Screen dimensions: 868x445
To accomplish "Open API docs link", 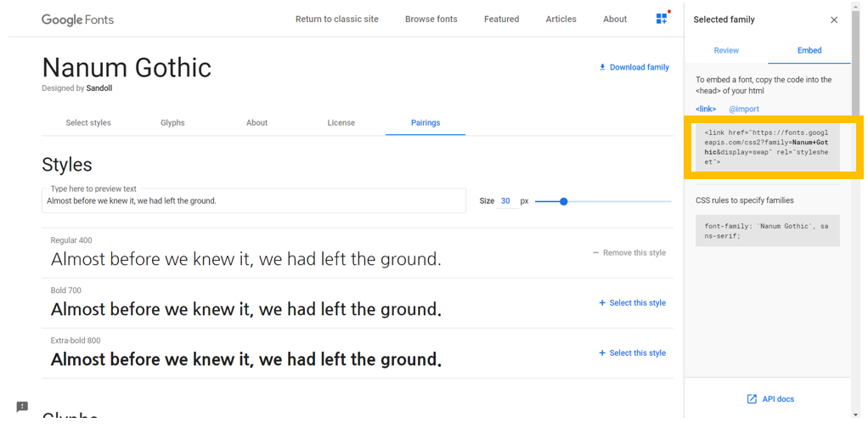I will click(x=770, y=399).
